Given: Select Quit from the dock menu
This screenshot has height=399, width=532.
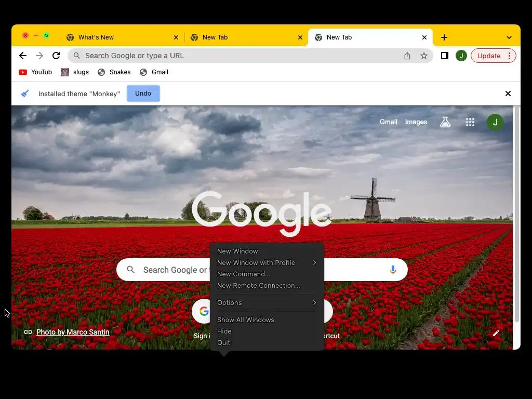Looking at the screenshot, I should [x=267, y=343].
